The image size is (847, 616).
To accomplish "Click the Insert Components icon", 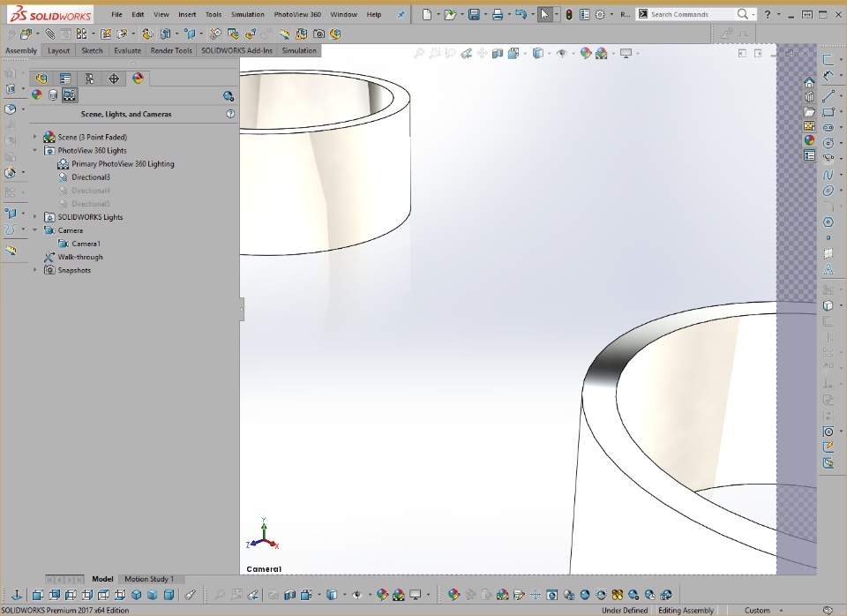I will tap(26, 34).
